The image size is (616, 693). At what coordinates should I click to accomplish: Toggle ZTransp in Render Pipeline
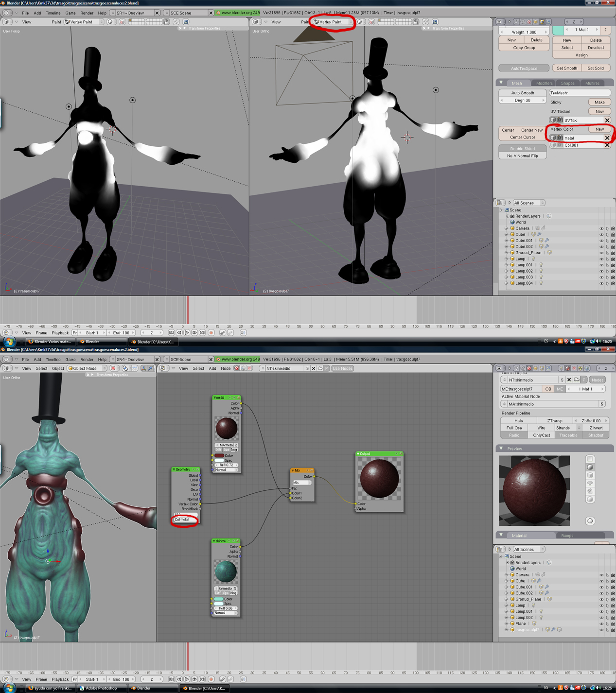pyautogui.click(x=555, y=421)
